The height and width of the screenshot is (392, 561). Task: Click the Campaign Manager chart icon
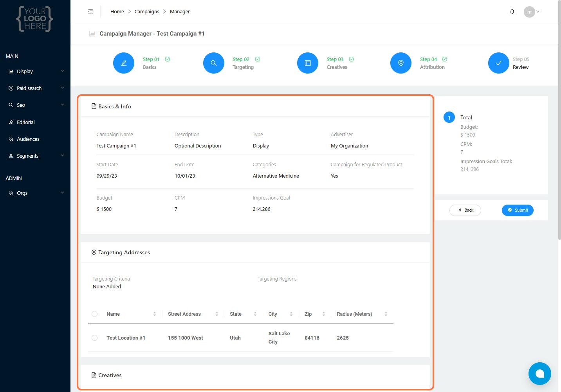(x=92, y=34)
